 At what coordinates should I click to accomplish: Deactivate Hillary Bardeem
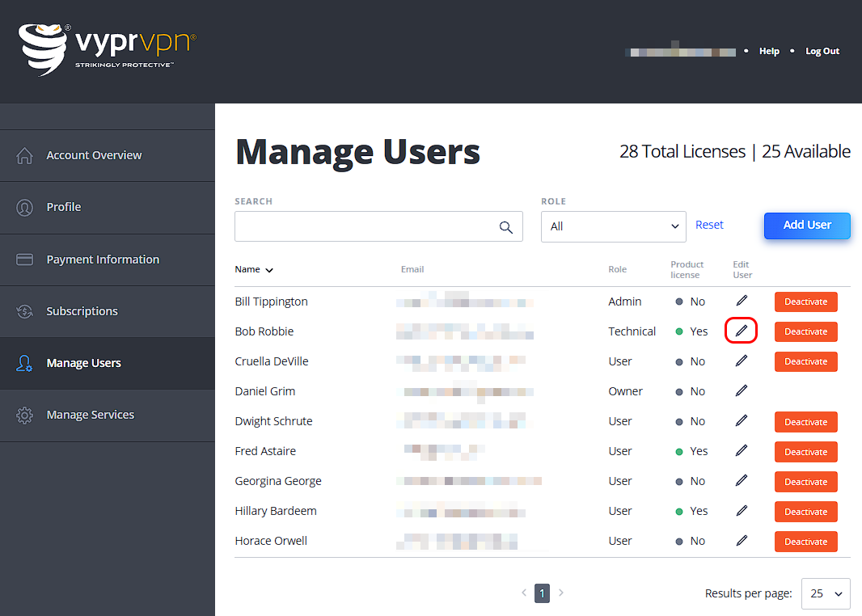point(806,512)
